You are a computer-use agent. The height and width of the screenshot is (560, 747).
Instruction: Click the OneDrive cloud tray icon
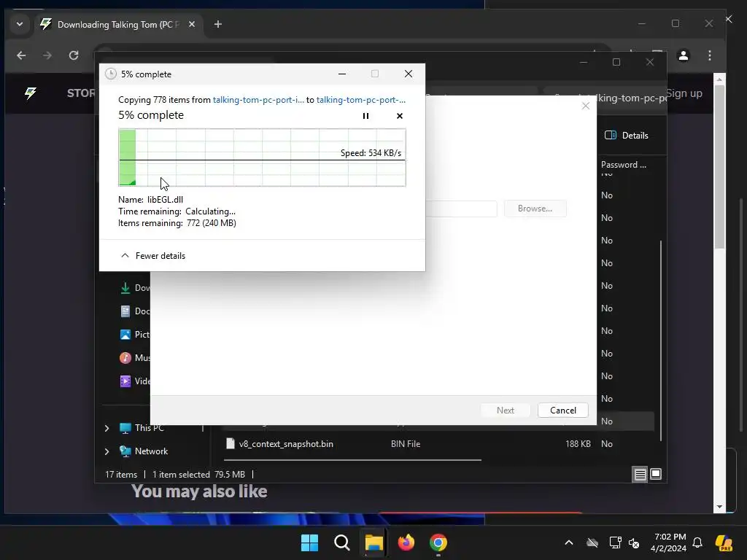pos(592,542)
